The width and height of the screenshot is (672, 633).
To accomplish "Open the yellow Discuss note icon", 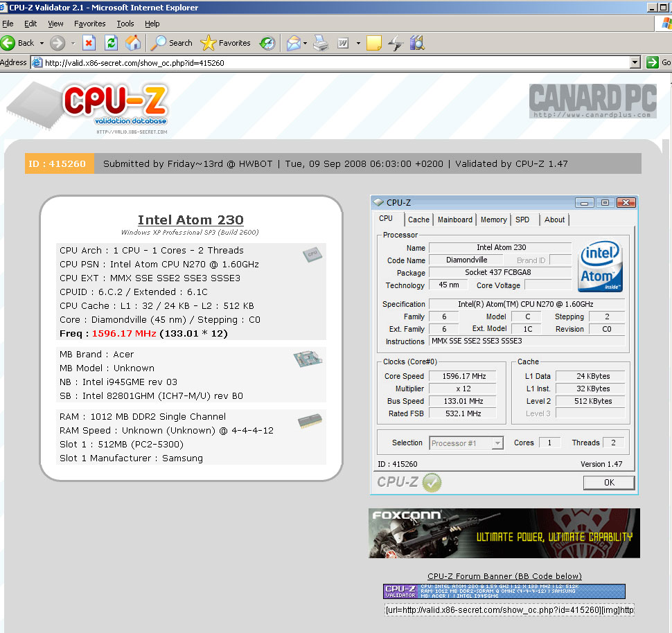I will point(373,43).
